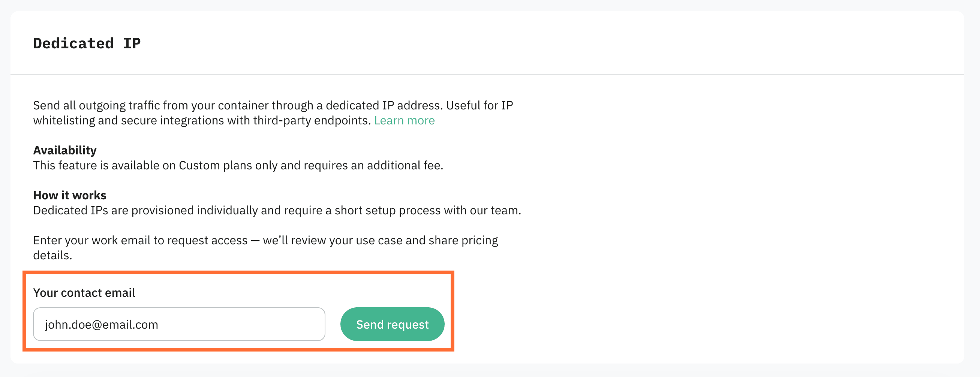The height and width of the screenshot is (377, 980).
Task: Click the word 'whitelisting' in the description
Action: pyautogui.click(x=63, y=121)
